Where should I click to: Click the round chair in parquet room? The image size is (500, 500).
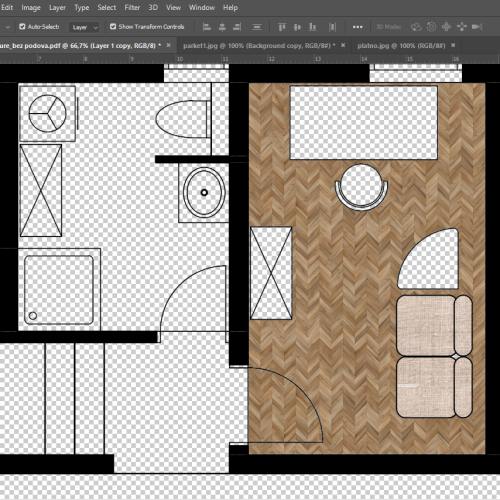coord(361,187)
